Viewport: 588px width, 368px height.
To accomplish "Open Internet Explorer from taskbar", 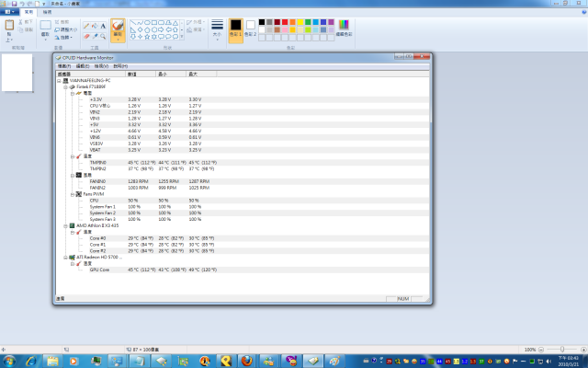I will 31,361.
